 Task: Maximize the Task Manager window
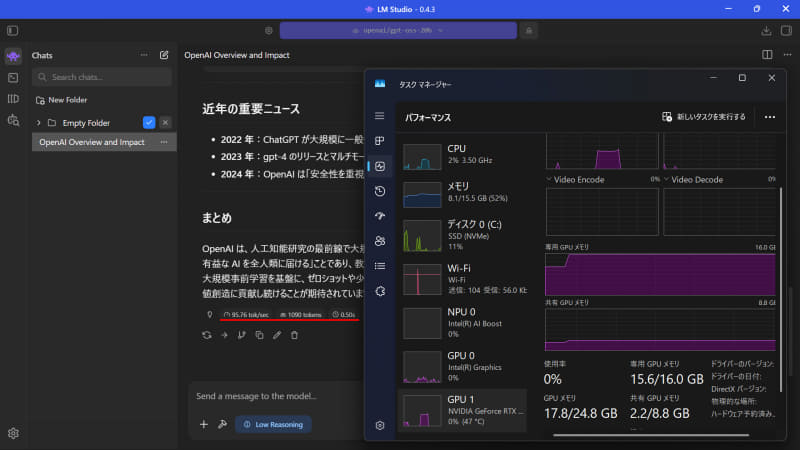(x=742, y=78)
